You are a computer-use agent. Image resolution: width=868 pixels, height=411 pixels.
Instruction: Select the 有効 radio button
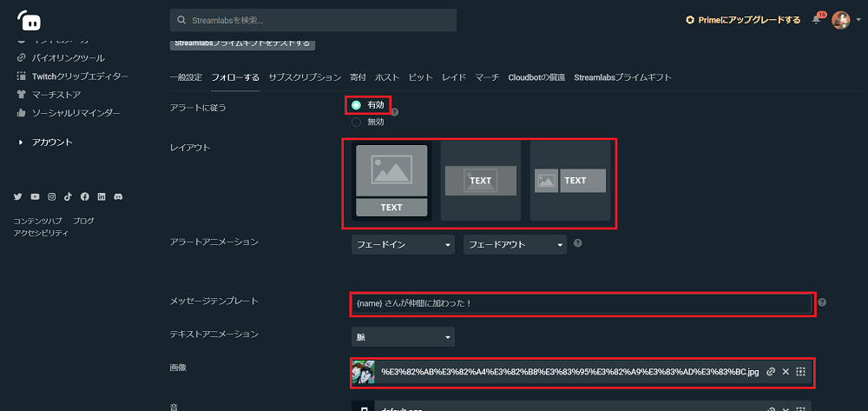coord(357,104)
